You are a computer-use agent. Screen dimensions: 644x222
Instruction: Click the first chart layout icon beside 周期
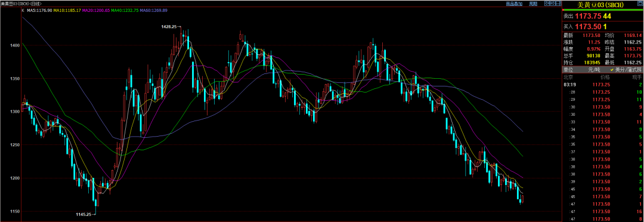point(547,4)
